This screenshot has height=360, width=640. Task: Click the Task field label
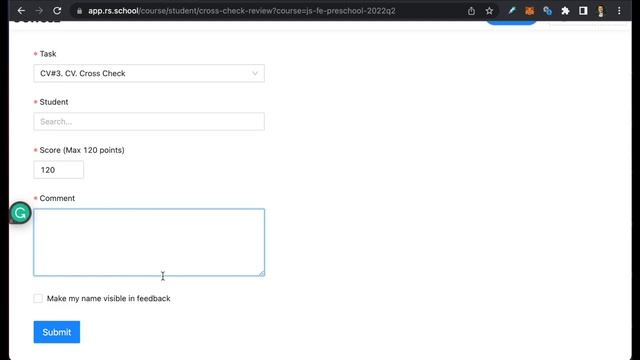(x=48, y=54)
